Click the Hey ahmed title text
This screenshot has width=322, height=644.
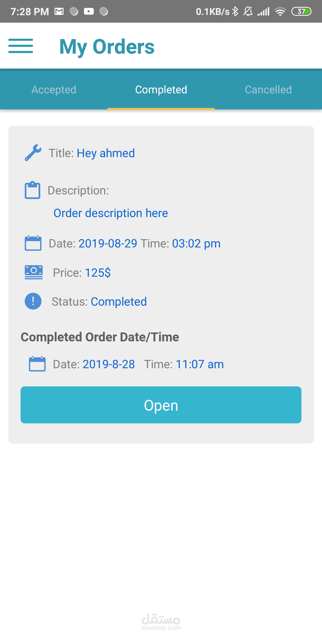(x=106, y=153)
